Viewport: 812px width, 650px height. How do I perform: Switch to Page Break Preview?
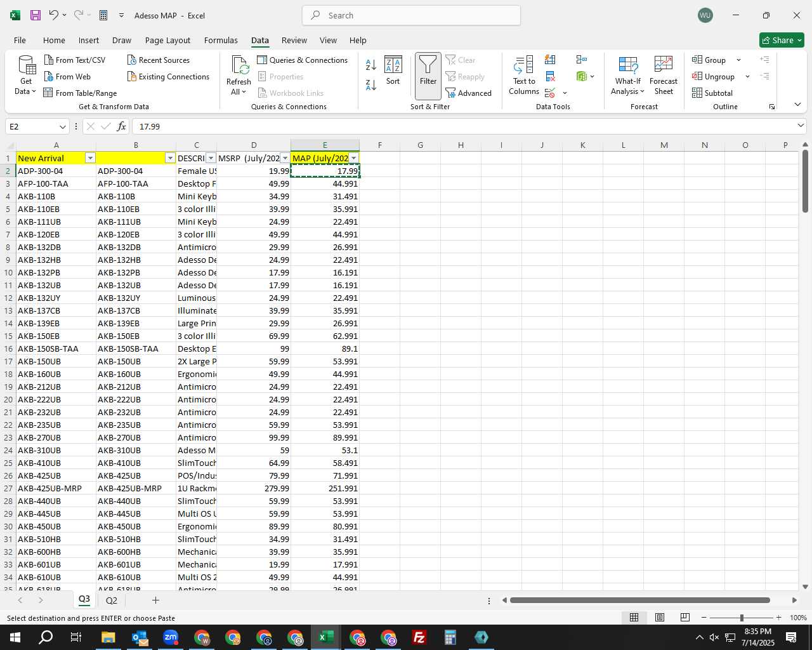click(684, 618)
